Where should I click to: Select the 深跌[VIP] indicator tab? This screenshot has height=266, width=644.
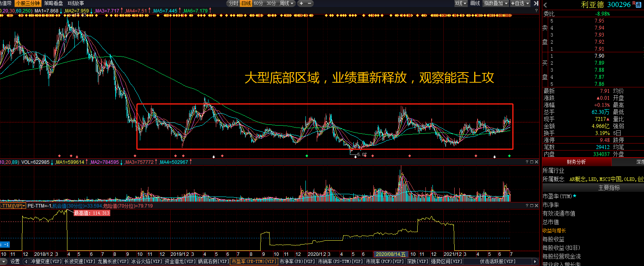pyautogui.click(x=417, y=261)
